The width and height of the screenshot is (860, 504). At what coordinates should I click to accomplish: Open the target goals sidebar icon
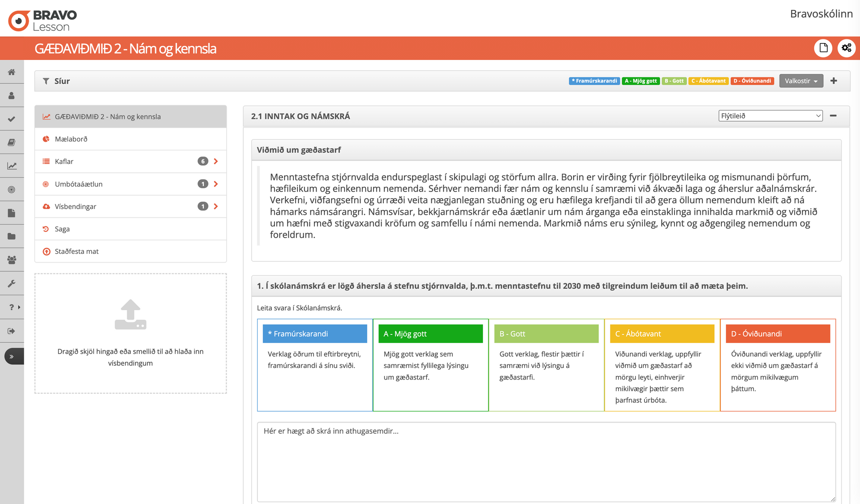pos(12,190)
